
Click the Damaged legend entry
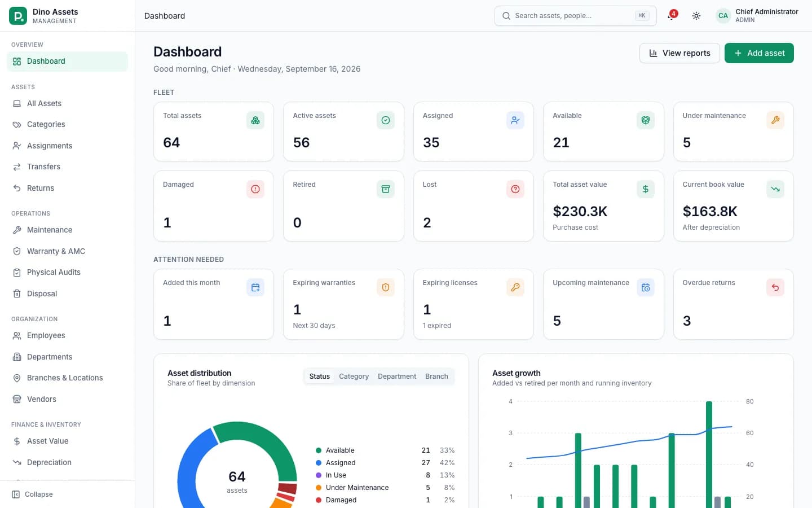coord(385,500)
